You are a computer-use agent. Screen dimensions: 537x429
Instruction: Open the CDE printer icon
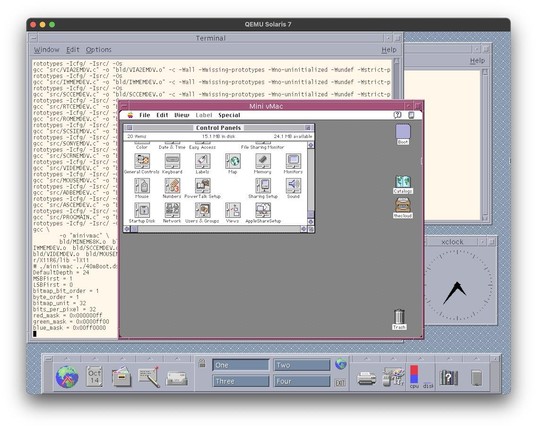(366, 378)
